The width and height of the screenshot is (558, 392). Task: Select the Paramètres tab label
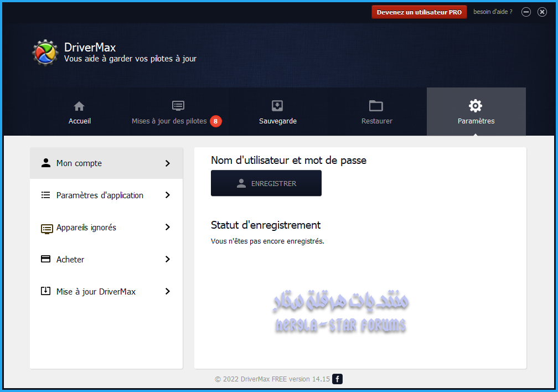point(476,121)
